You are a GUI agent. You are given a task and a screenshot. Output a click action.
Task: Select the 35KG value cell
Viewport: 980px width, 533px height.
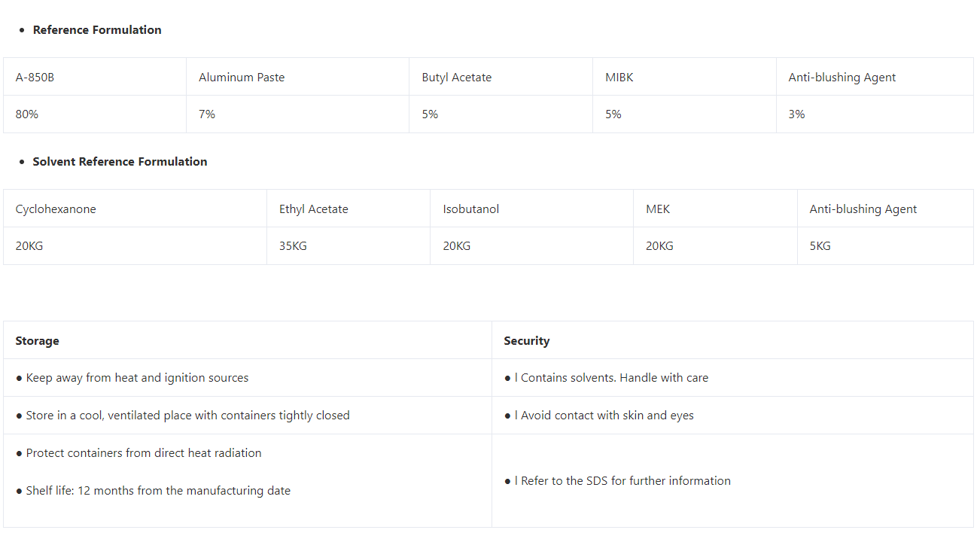click(x=348, y=246)
